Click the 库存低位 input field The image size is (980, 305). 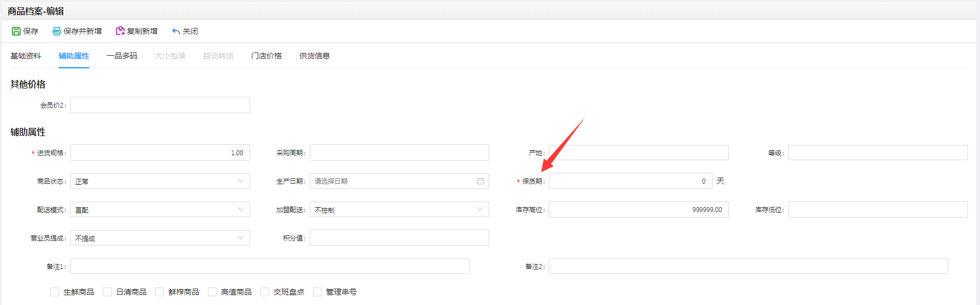(x=878, y=209)
